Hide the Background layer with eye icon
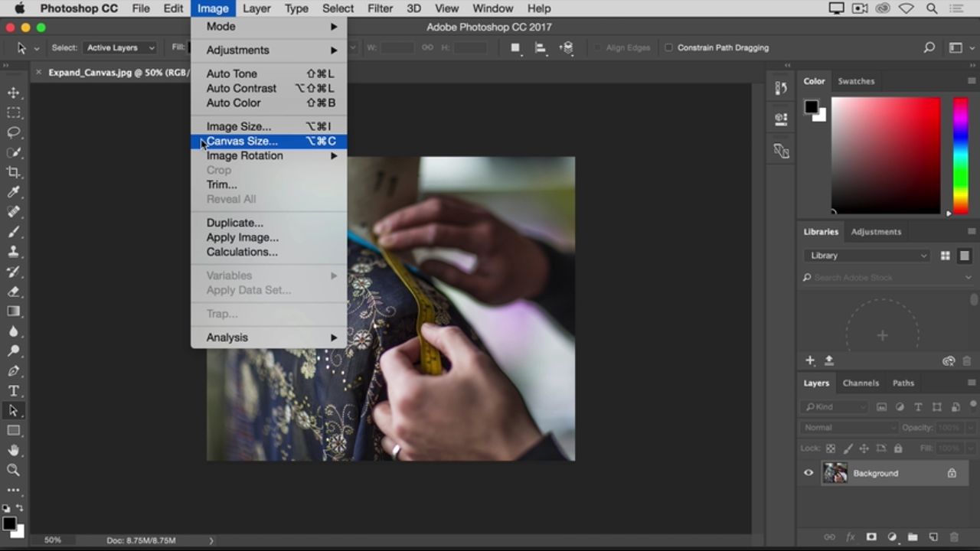980x551 pixels. coord(808,473)
